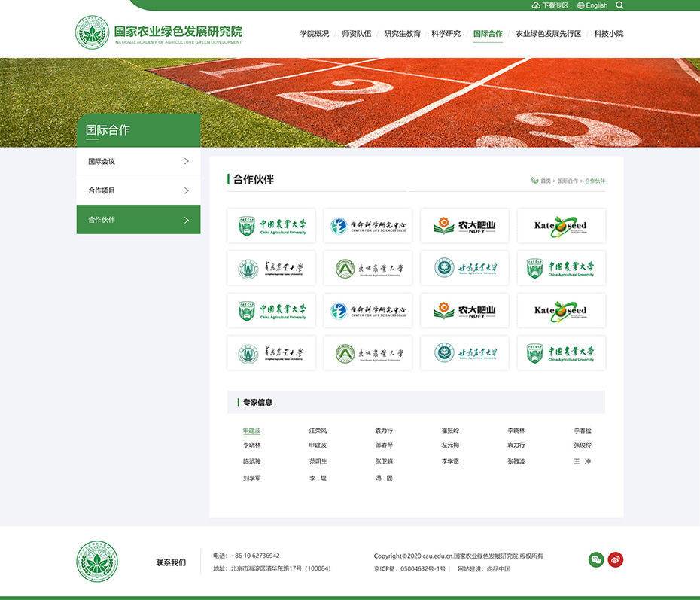Open the Kate seed partner logo in first row
Image resolution: width=700 pixels, height=600 pixels.
click(x=561, y=226)
